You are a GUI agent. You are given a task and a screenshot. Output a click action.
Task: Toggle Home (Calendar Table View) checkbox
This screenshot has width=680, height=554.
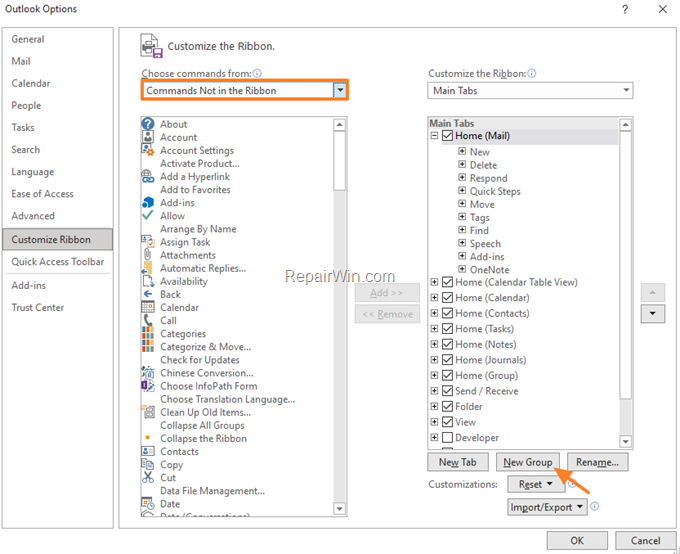pyautogui.click(x=448, y=282)
